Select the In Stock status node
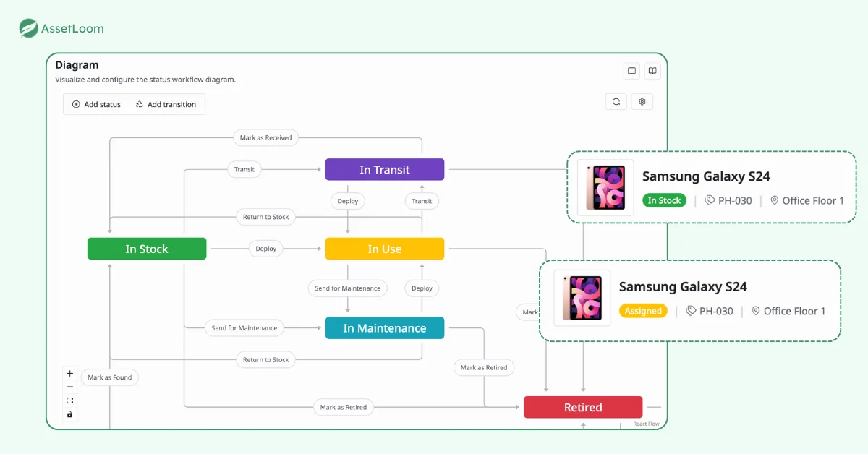The image size is (868, 454). 147,249
